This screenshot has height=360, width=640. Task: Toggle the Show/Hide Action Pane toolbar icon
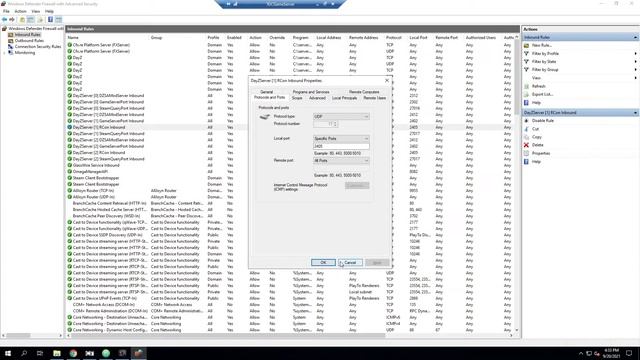59,20
